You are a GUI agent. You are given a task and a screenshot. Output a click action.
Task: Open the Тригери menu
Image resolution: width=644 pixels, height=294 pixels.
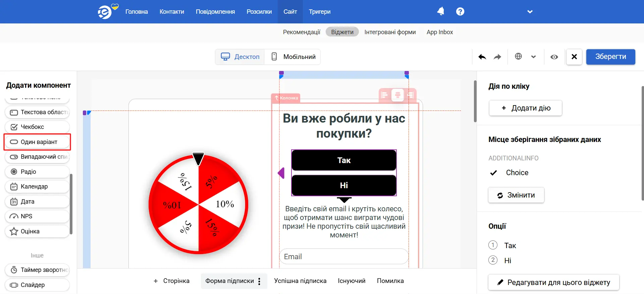pos(320,12)
